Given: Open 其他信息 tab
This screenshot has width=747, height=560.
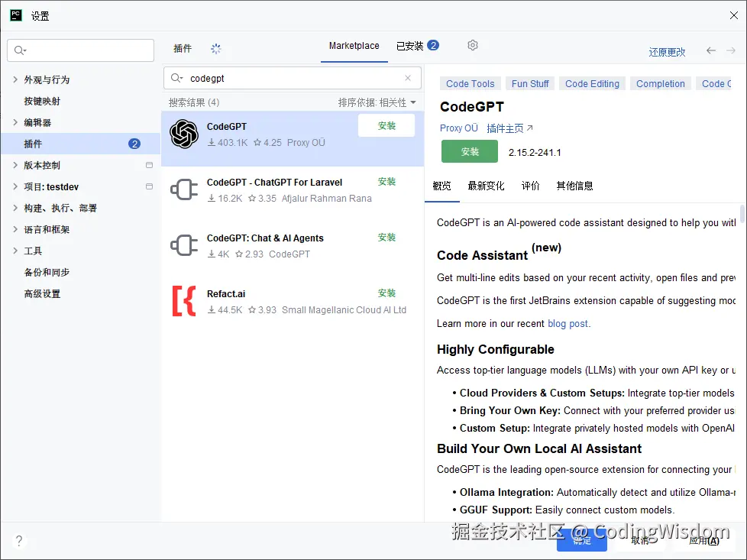Looking at the screenshot, I should point(574,186).
